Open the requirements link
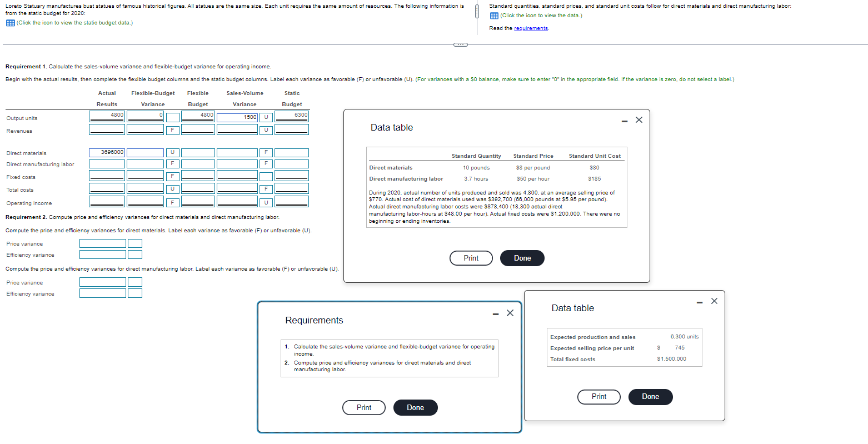Viewport: 868px width, 444px height. (531, 28)
